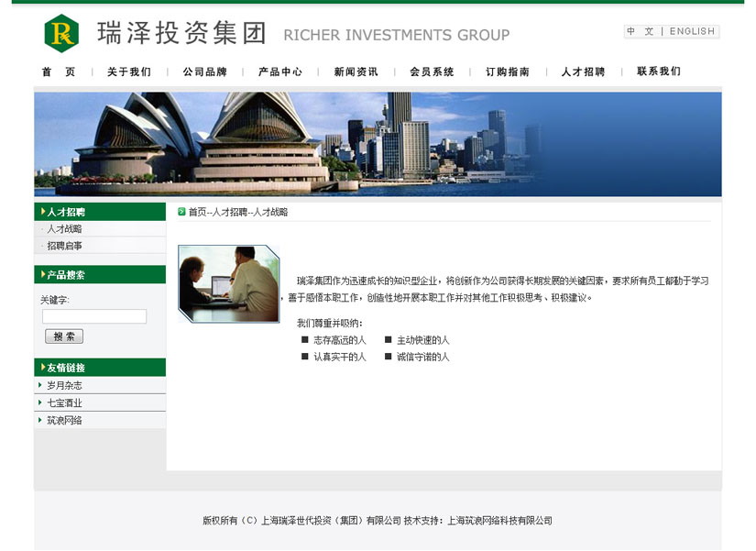Image resolution: width=756 pixels, height=551 pixels.
Task: Switch language to ENGLISH
Action: (692, 31)
